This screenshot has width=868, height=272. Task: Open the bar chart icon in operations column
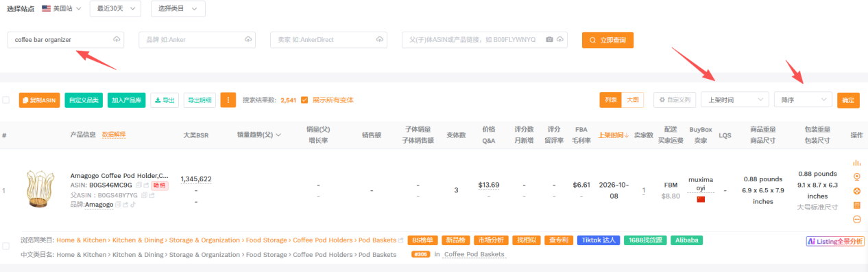tap(856, 163)
